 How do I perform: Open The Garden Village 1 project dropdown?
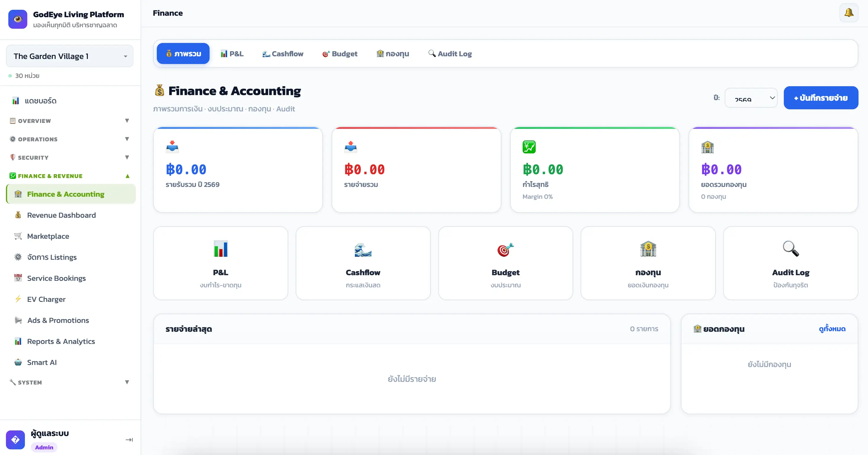70,56
